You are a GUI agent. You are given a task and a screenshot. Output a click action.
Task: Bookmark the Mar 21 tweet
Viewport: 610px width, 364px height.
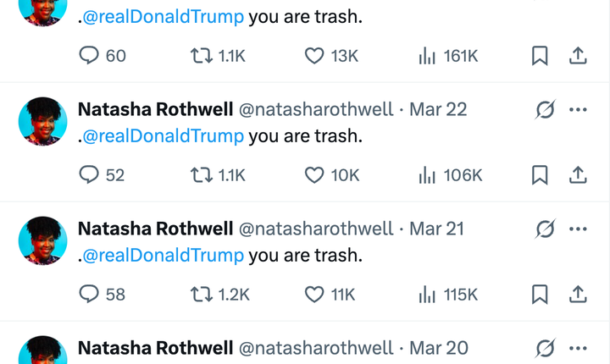(540, 295)
